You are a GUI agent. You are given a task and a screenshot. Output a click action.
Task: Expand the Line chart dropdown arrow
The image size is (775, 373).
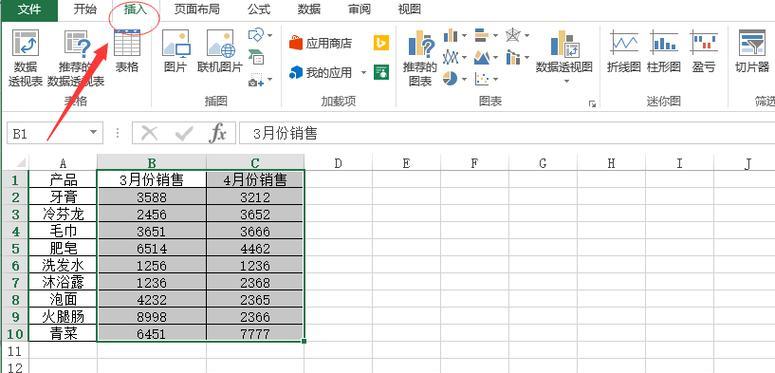465,57
